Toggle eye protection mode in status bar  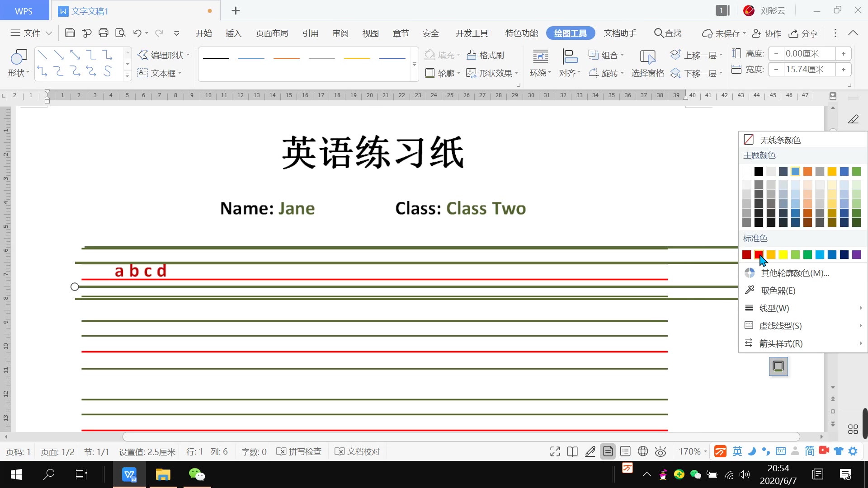pyautogui.click(x=660, y=451)
